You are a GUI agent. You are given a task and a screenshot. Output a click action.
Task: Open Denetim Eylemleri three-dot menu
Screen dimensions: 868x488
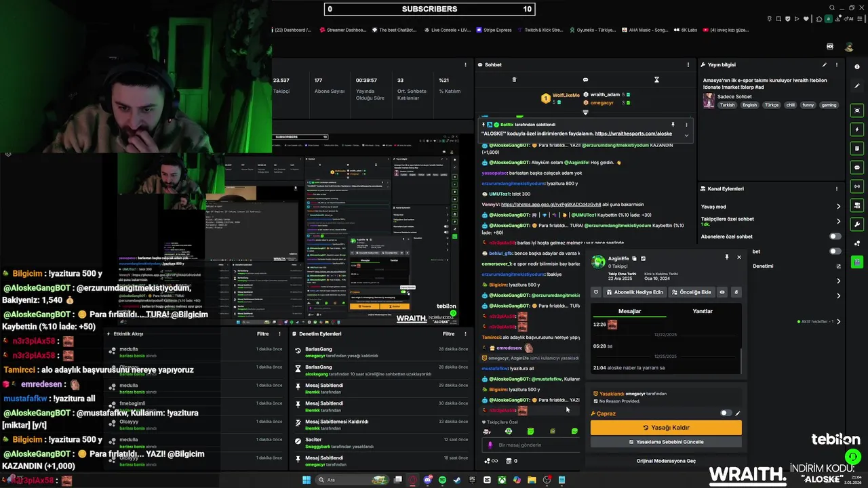[x=465, y=333]
